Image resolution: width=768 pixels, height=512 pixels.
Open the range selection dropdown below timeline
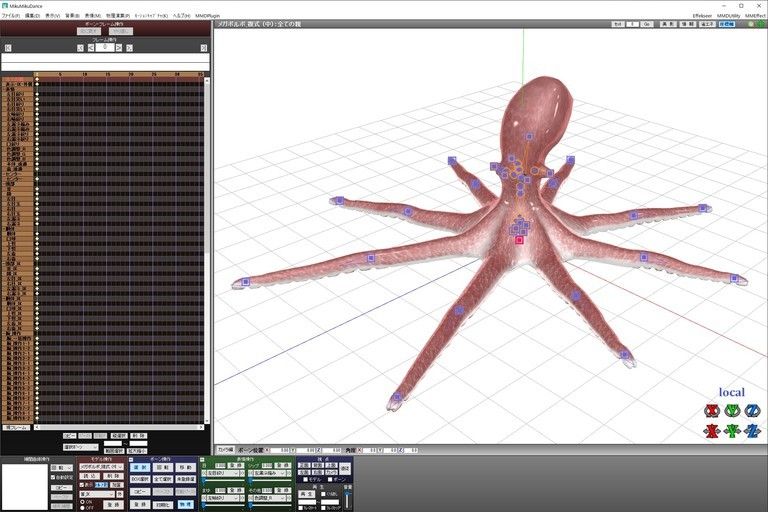[81, 447]
